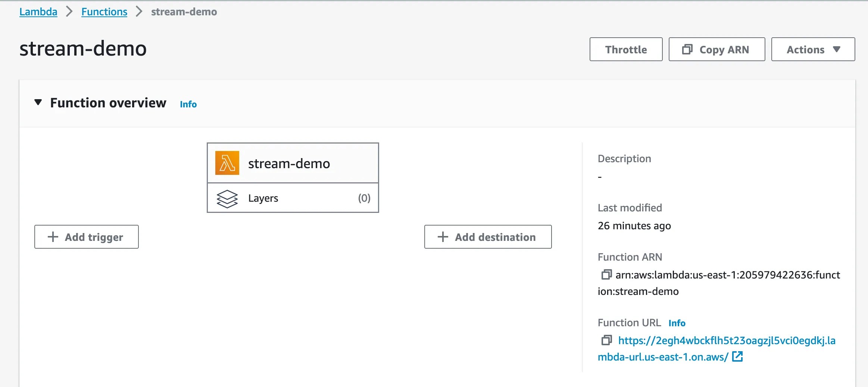Open the Lambda breadcrumb link
The width and height of the screenshot is (868, 387).
pos(38,11)
